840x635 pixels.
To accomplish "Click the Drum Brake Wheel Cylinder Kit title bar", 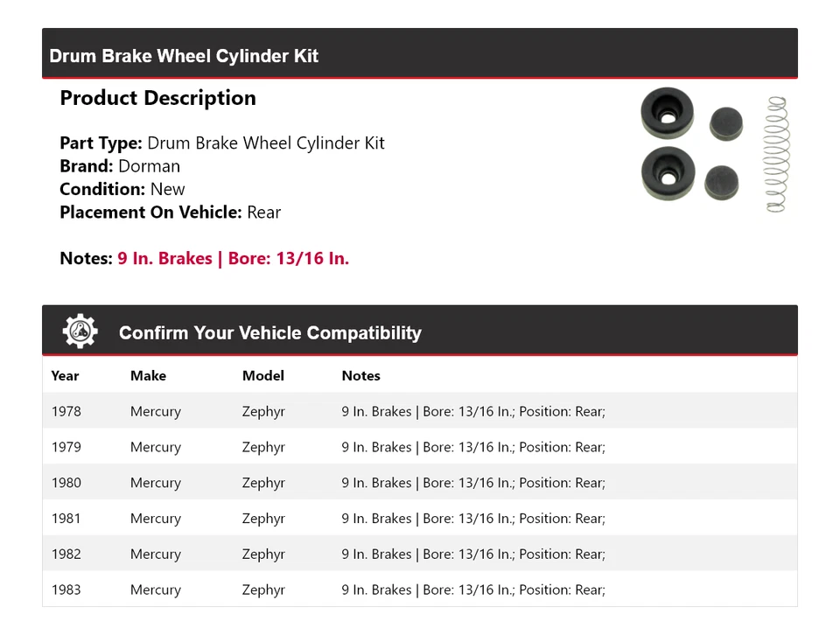I will [x=184, y=56].
